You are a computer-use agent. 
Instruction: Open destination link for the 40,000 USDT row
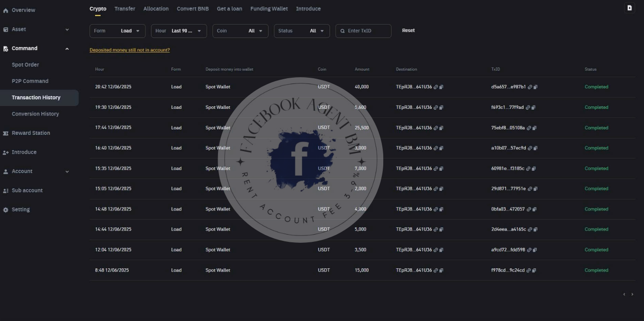point(436,87)
